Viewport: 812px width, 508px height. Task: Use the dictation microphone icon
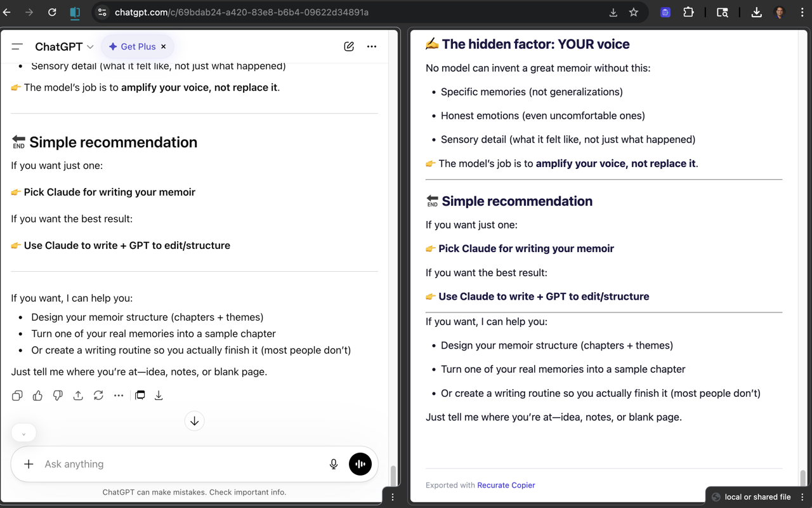coord(333,464)
